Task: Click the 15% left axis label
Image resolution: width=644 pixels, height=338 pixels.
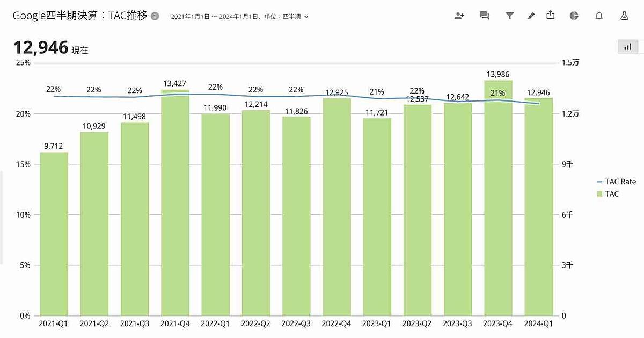Action: pyautogui.click(x=23, y=164)
